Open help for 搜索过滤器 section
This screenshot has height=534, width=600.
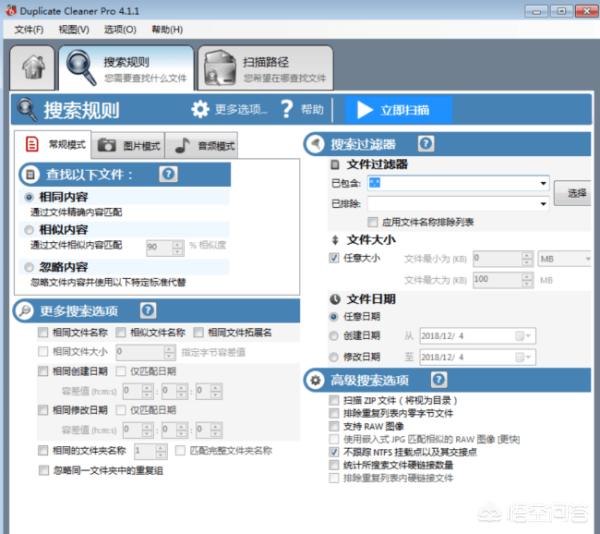426,144
